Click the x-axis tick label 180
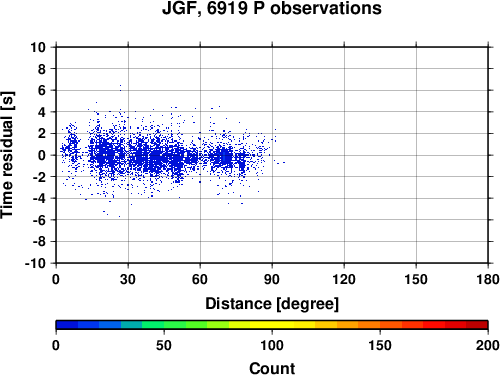This screenshot has width=500, height=375. [488, 279]
